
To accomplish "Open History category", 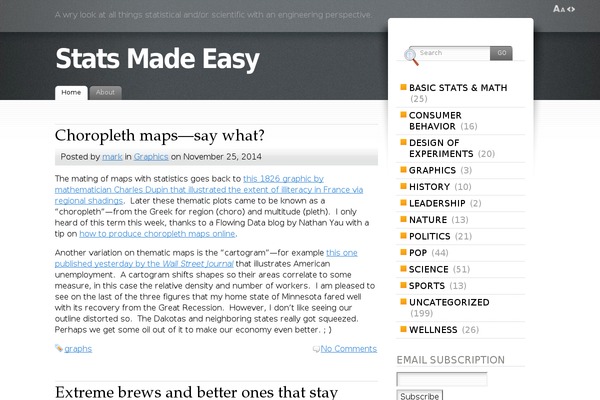I will 429,187.
